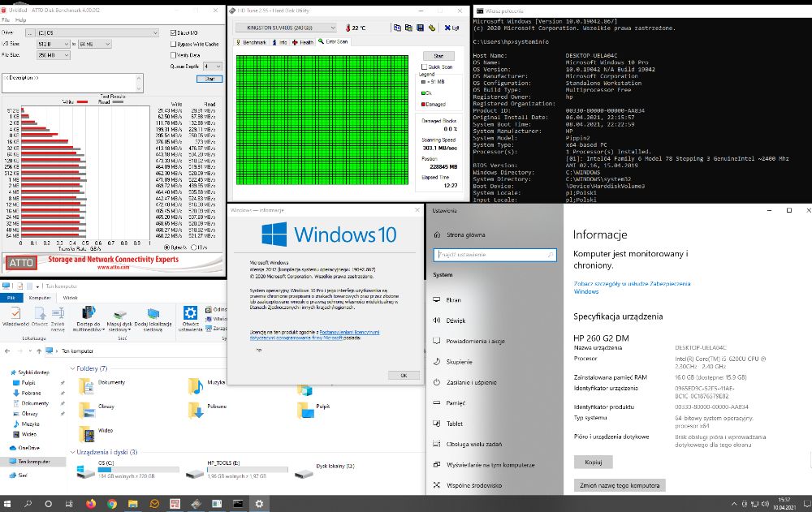Click HD Tune copy-to-clipboard toolbar icon

coord(397,28)
